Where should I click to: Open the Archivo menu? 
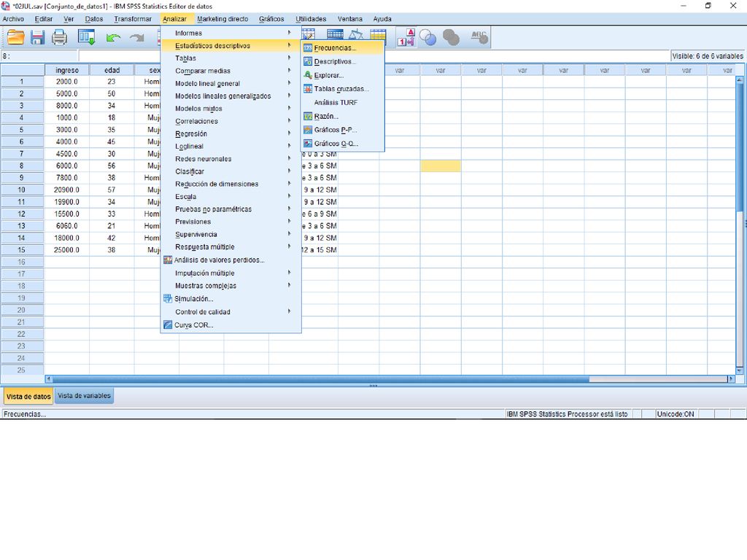coord(13,19)
